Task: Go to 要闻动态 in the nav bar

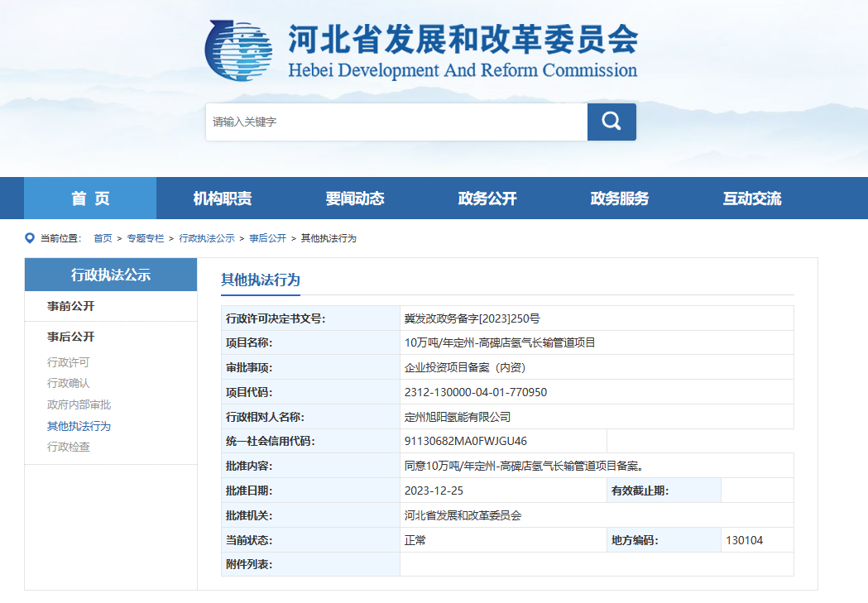Action: coord(355,199)
